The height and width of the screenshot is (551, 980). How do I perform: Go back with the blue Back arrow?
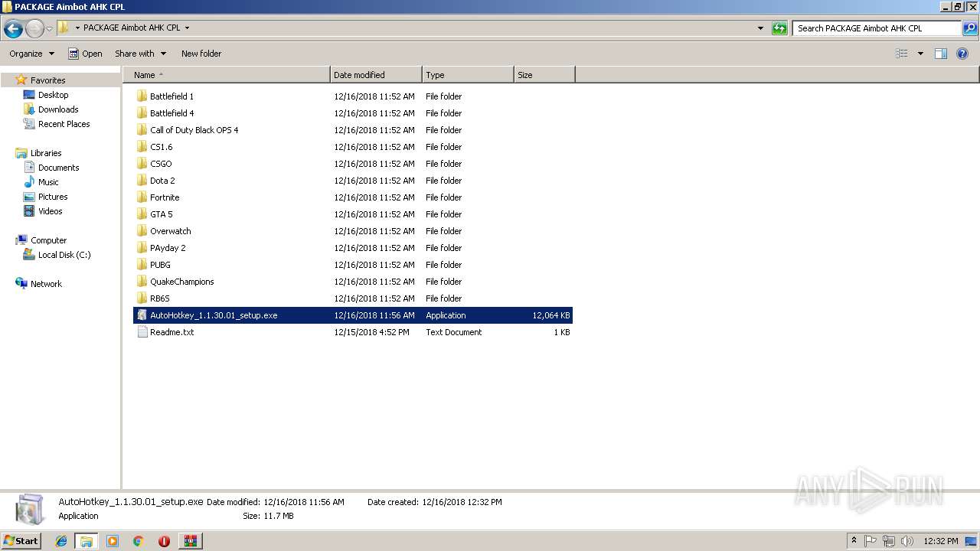[13, 29]
